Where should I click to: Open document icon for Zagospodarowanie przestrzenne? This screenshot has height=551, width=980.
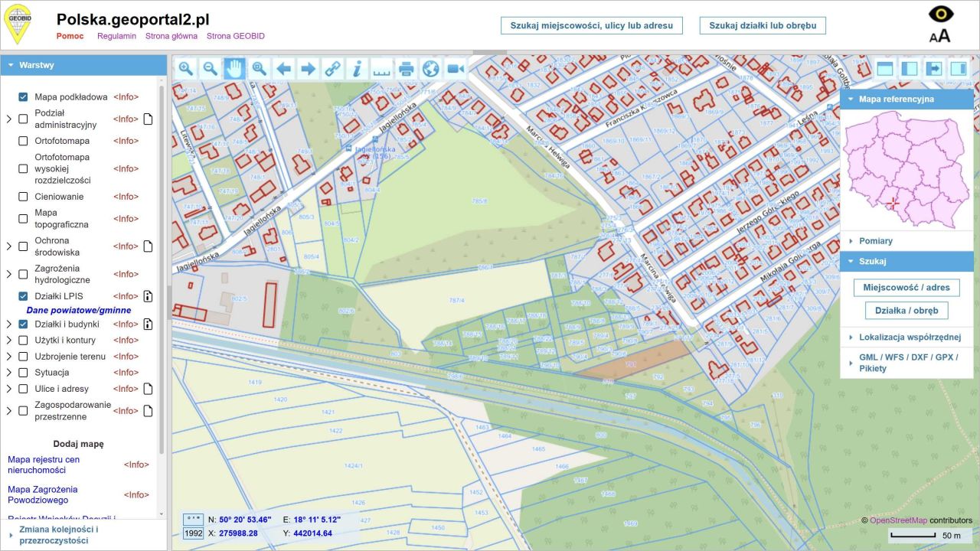point(148,411)
